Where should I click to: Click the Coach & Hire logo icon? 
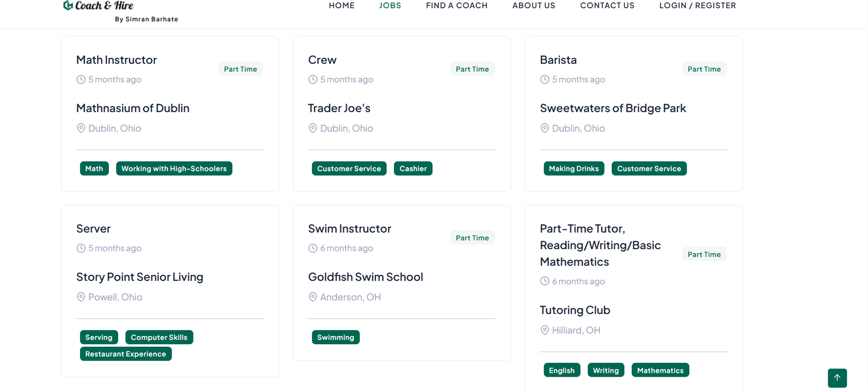(x=68, y=5)
